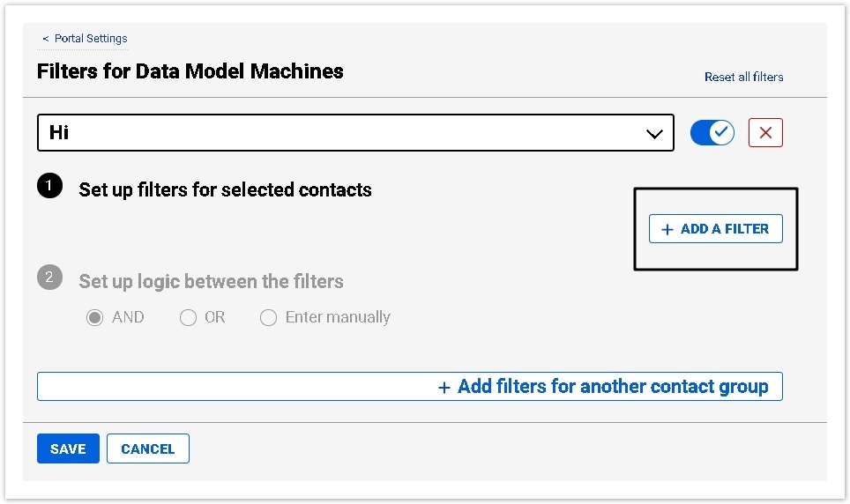Cancel the filter changes
850x504 pixels.
tap(147, 448)
